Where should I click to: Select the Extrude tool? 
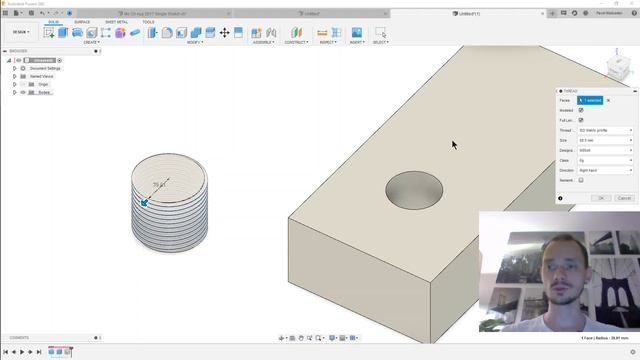pyautogui.click(x=63, y=33)
